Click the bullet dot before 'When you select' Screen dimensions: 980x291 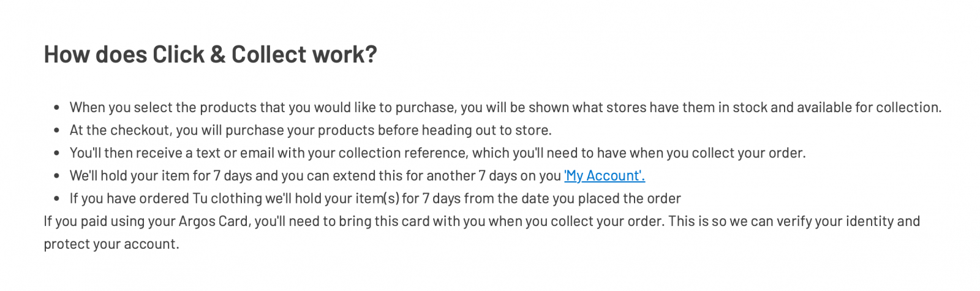(x=56, y=108)
